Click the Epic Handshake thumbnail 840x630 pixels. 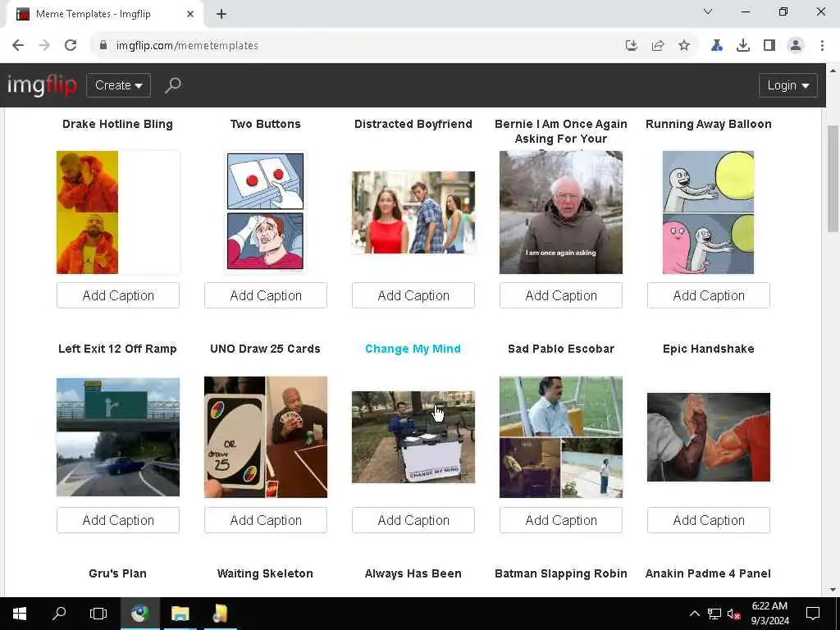(709, 437)
